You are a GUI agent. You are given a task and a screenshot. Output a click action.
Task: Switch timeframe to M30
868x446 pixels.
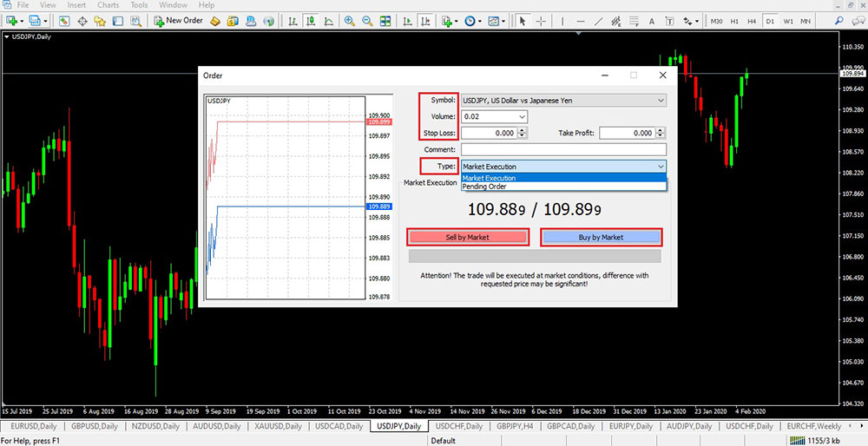(x=716, y=21)
